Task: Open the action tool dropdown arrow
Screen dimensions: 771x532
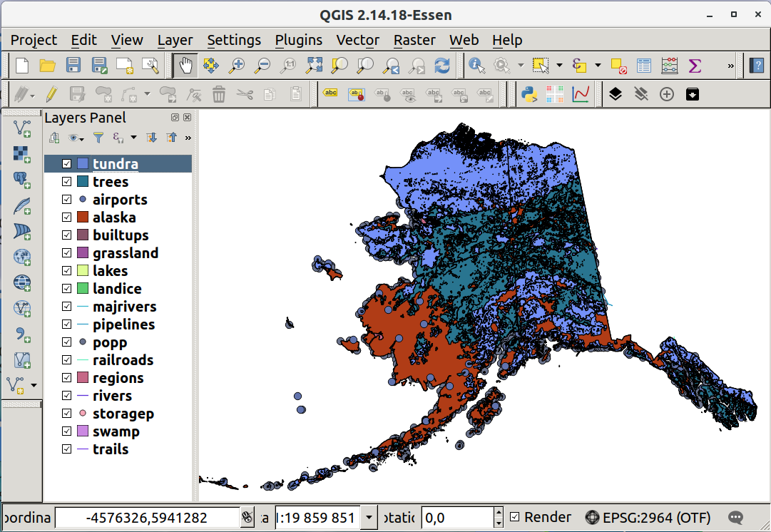Action: click(x=521, y=65)
